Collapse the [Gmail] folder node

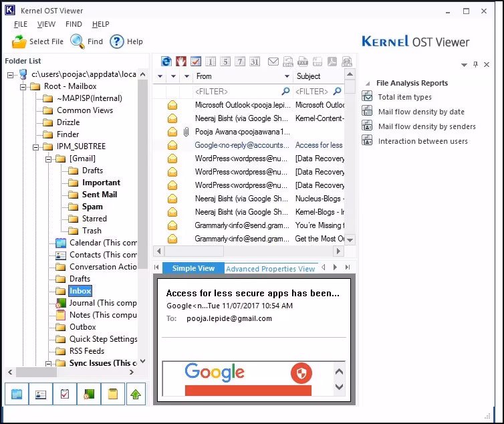tap(49, 159)
